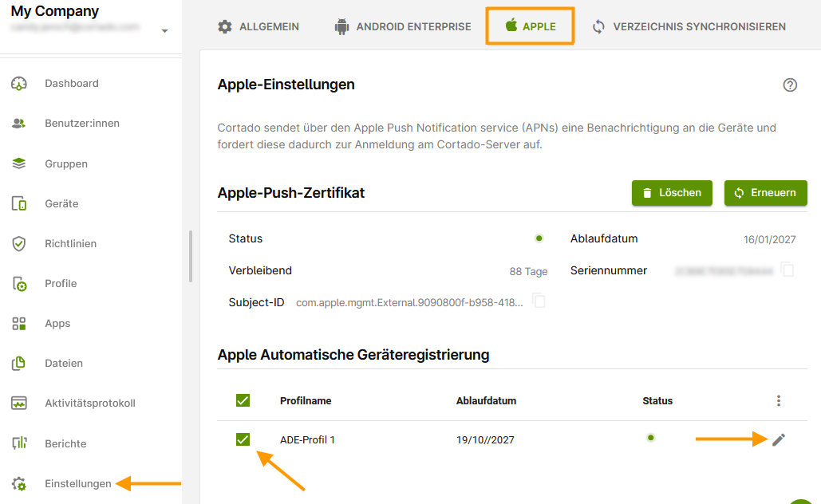This screenshot has width=821, height=504.
Task: Switch to the Android Enterprise tab
Action: (403, 26)
